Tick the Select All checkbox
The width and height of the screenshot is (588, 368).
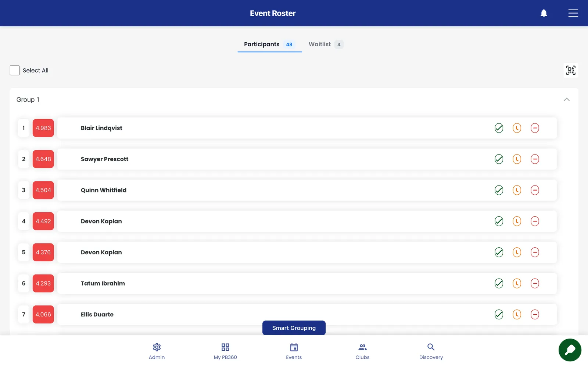coord(15,70)
